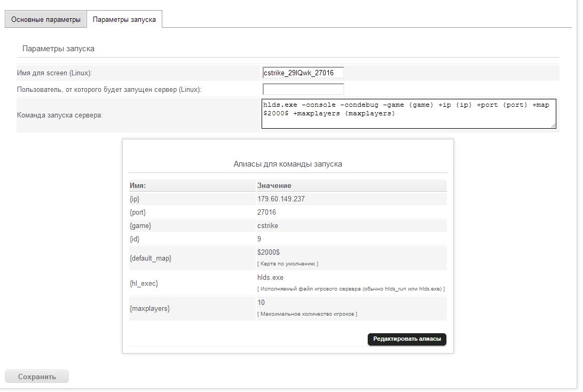Click the Алиасы для команды запуска heading
583x392 pixels.
(288, 164)
